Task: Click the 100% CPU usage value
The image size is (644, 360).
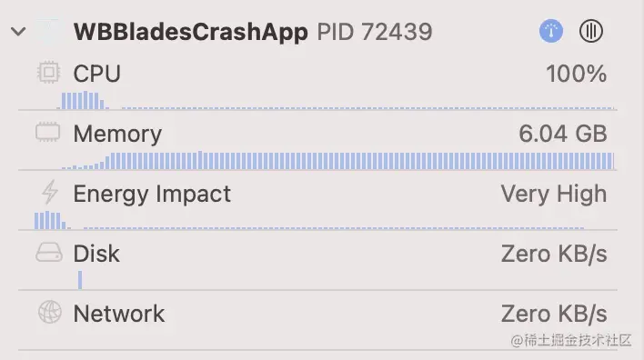Action: pos(576,74)
